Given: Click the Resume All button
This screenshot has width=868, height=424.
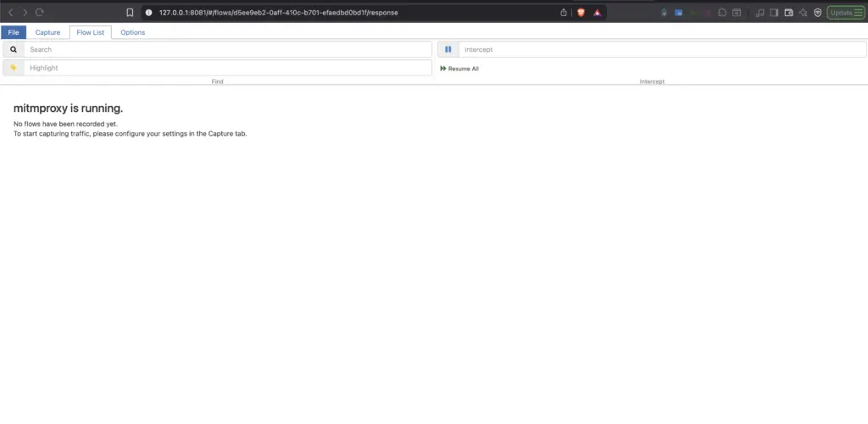Looking at the screenshot, I should 459,69.
